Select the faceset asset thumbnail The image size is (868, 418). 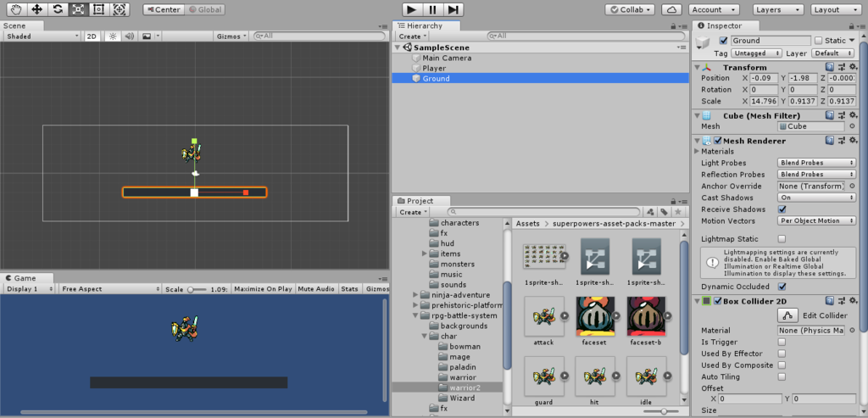coord(595,315)
